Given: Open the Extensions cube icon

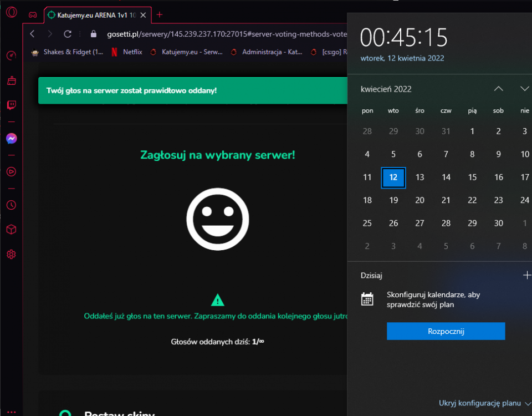Looking at the screenshot, I should (11, 230).
